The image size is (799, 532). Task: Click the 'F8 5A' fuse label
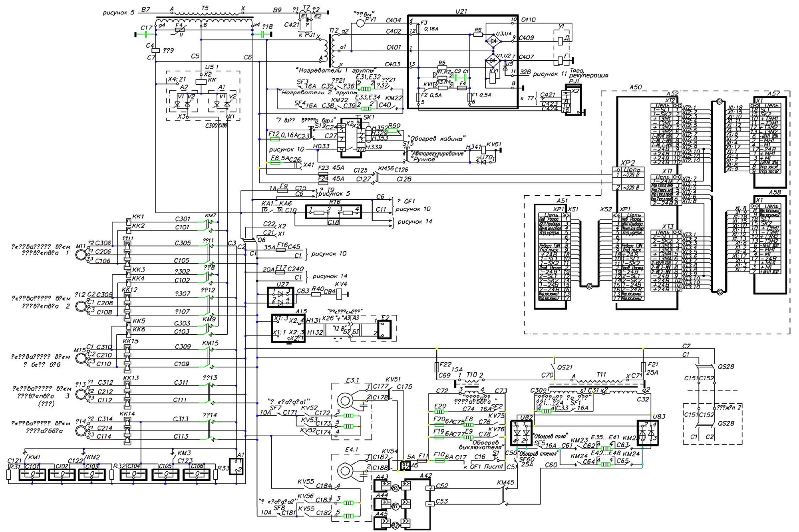tap(280, 158)
